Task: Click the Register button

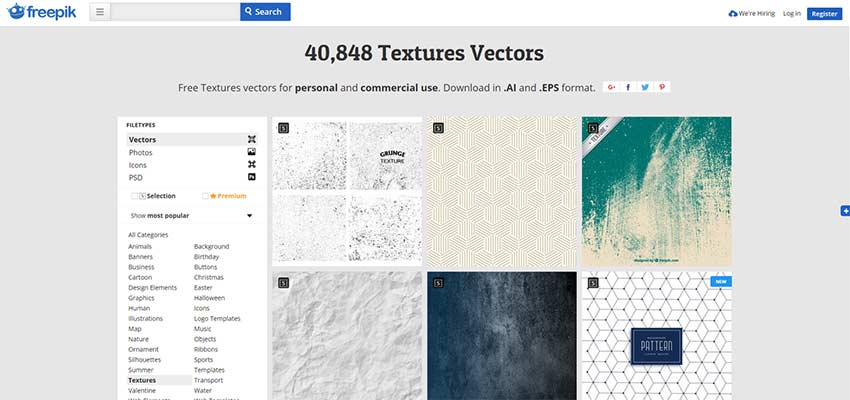Action: pyautogui.click(x=824, y=13)
